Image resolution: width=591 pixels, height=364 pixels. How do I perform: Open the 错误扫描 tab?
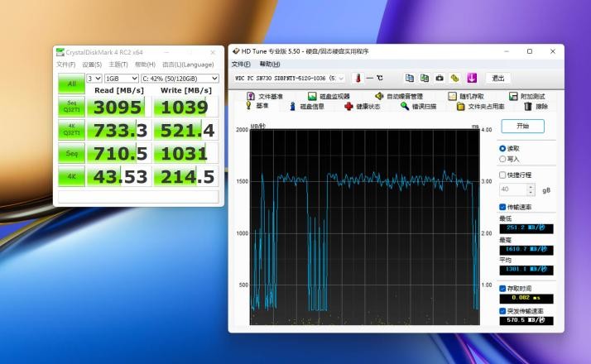point(418,106)
